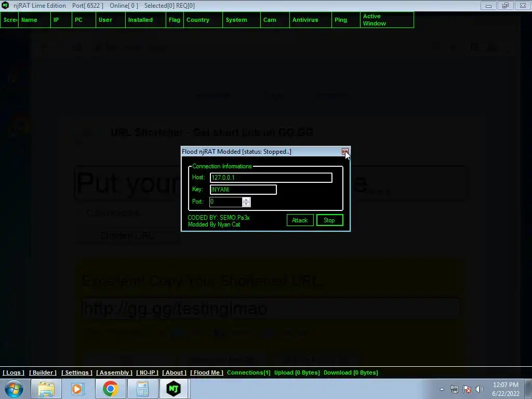Focus the Key input field
532x399 pixels.
pos(243,189)
